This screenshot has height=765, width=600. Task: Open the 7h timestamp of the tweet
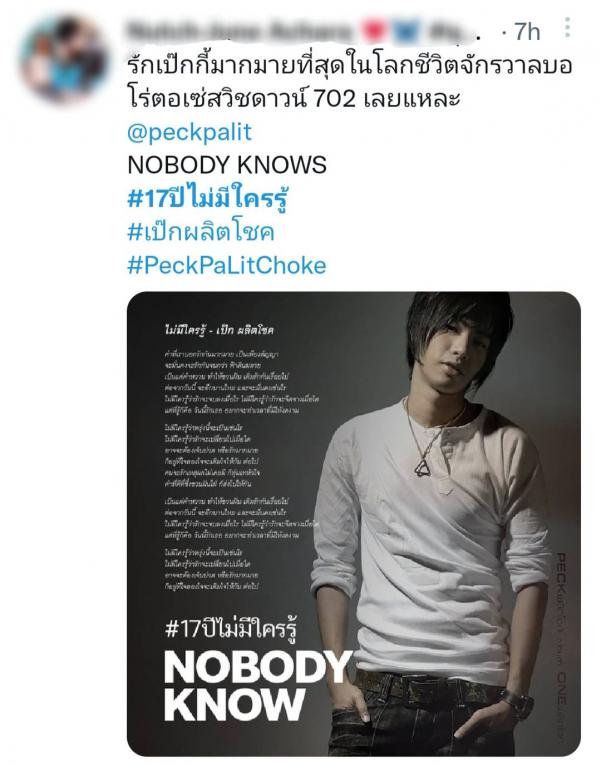[527, 32]
